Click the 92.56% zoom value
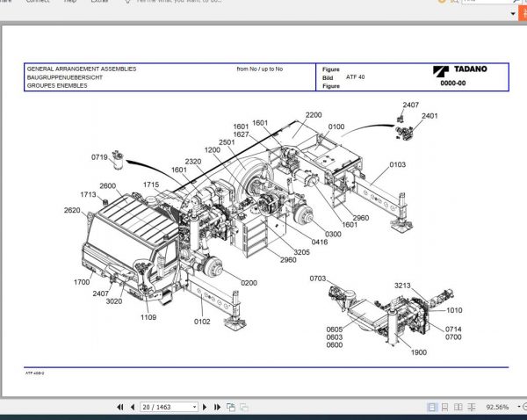The image size is (527, 420). 497,407
